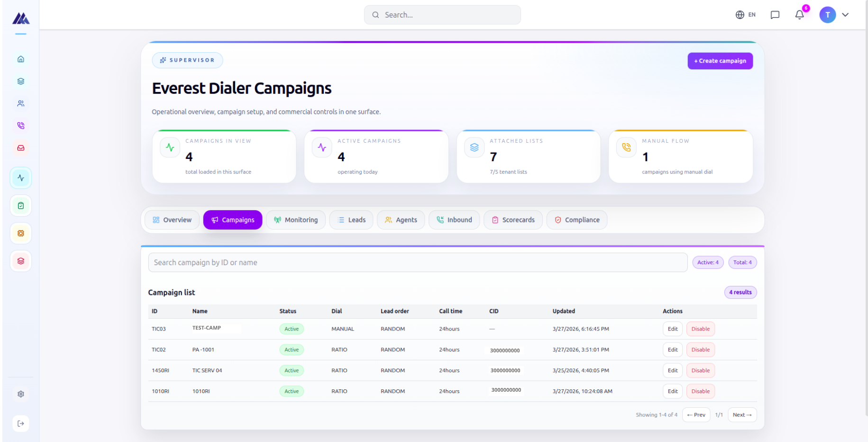The width and height of the screenshot is (868, 442).
Task: Open the clipboard reports icon in sidebar
Action: pyautogui.click(x=20, y=205)
